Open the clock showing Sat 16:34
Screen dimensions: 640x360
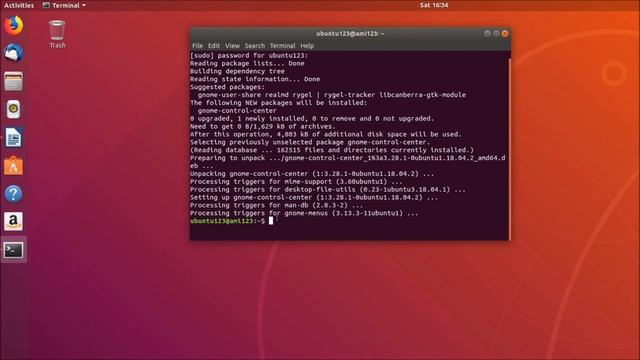click(434, 5)
